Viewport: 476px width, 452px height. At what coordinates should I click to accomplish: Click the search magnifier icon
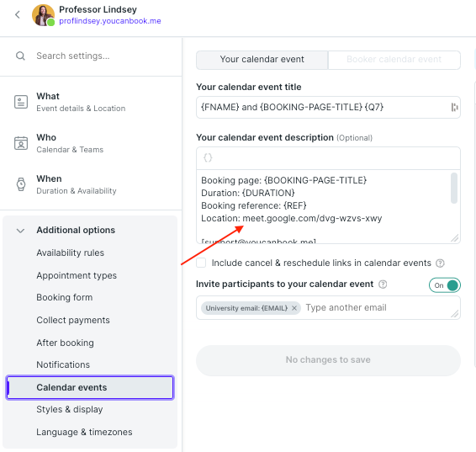click(x=20, y=56)
